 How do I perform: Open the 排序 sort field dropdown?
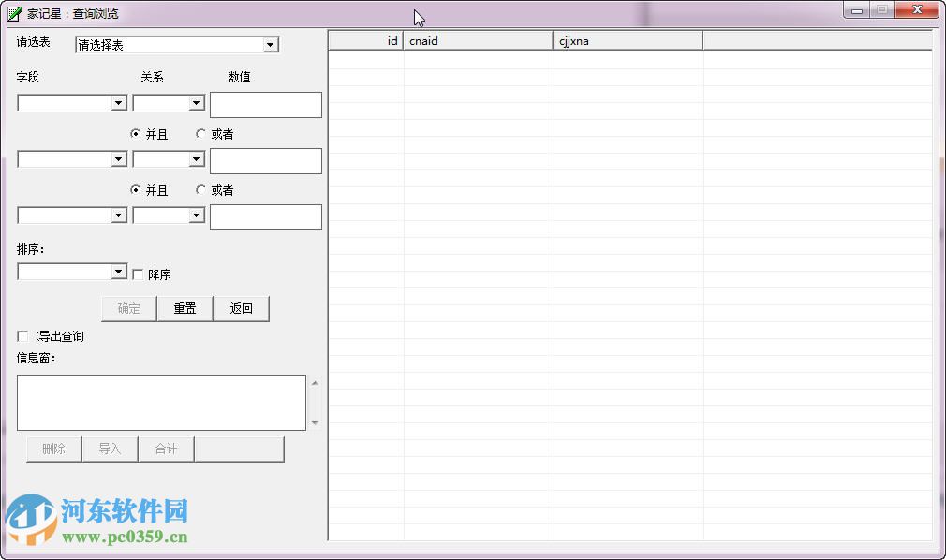(x=119, y=273)
